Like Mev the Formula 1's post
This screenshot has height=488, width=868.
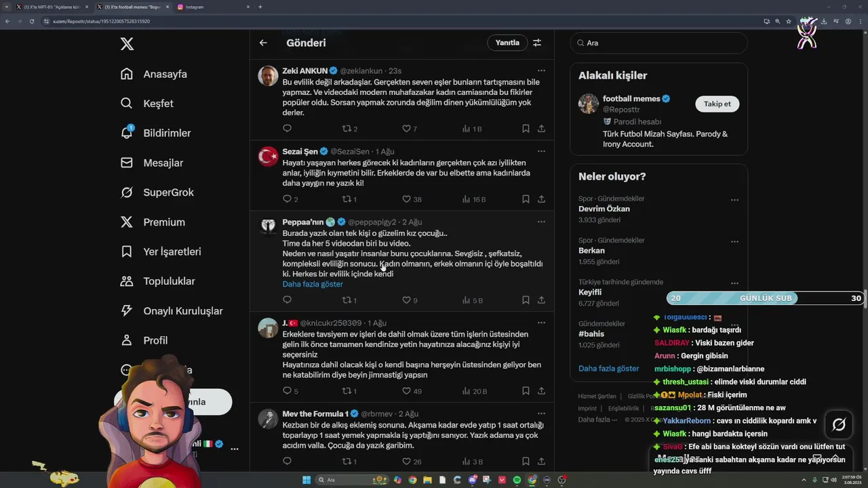[x=406, y=461]
